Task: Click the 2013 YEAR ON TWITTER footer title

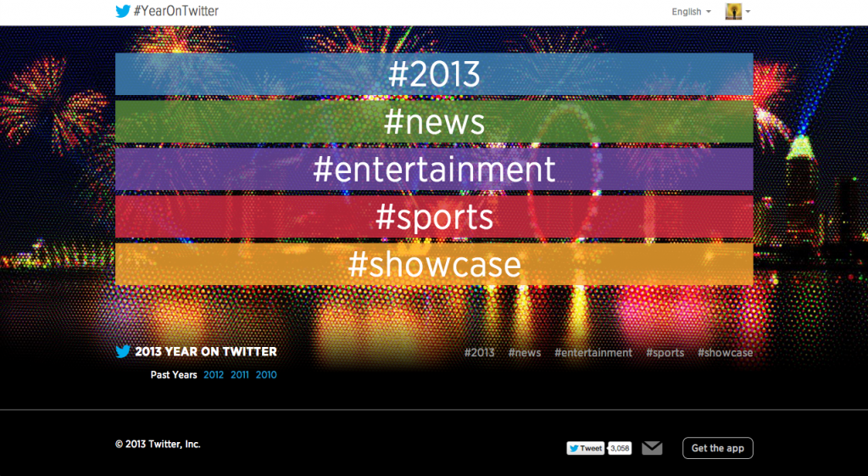Action: click(x=206, y=352)
